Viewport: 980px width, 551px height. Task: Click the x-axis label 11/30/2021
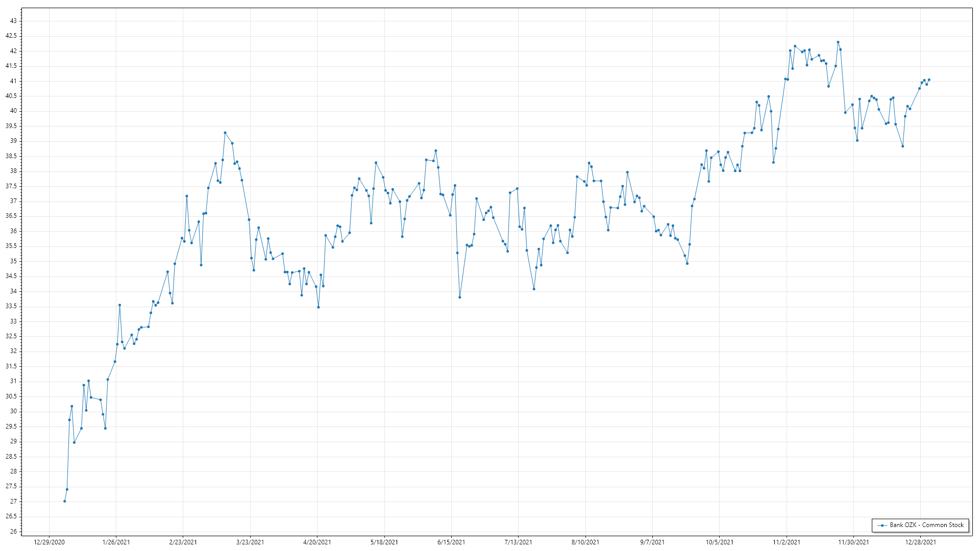click(x=853, y=542)
